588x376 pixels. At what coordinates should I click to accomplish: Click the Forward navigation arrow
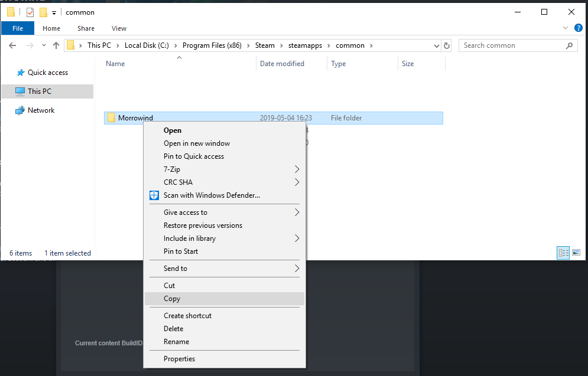[x=30, y=45]
